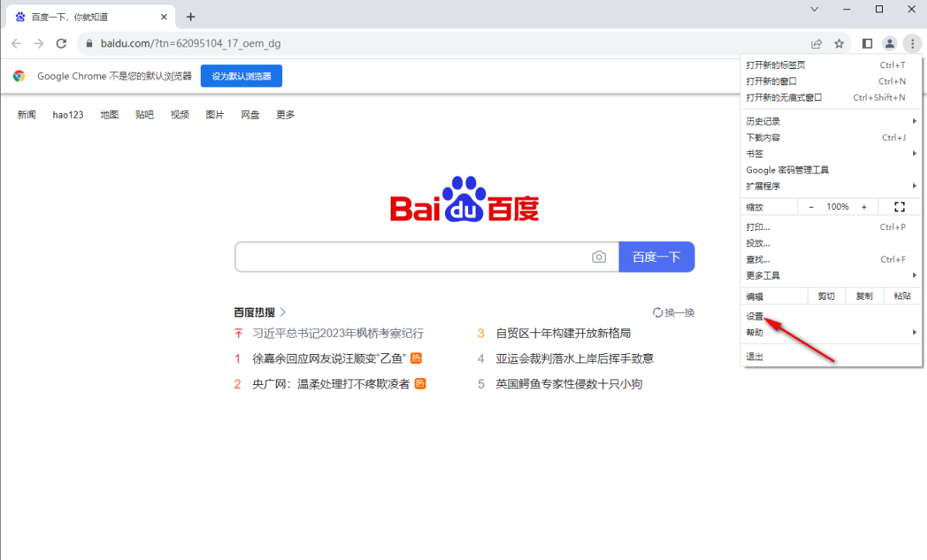Expand the 更多工具 submenu

[775, 275]
